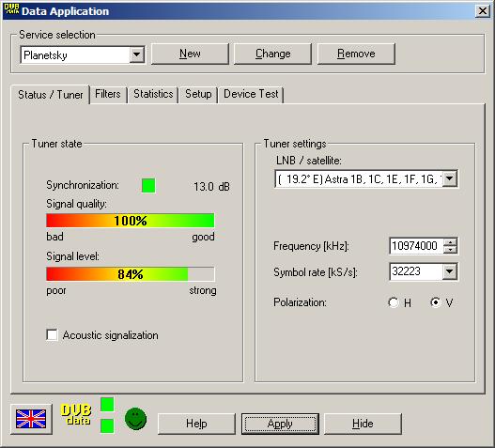Click the Apply button
Screen dimensions: 495x448
pos(280,424)
